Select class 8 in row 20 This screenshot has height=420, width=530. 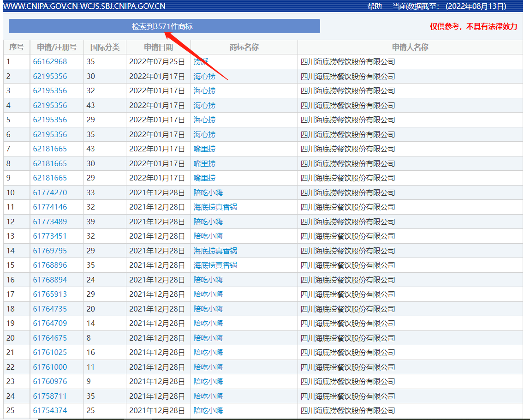(89, 338)
